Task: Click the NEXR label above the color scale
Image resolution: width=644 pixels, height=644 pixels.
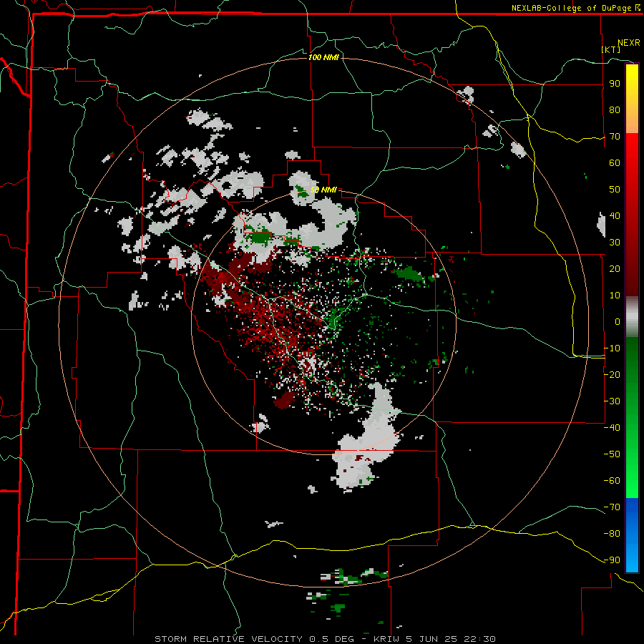Action: tap(629, 43)
